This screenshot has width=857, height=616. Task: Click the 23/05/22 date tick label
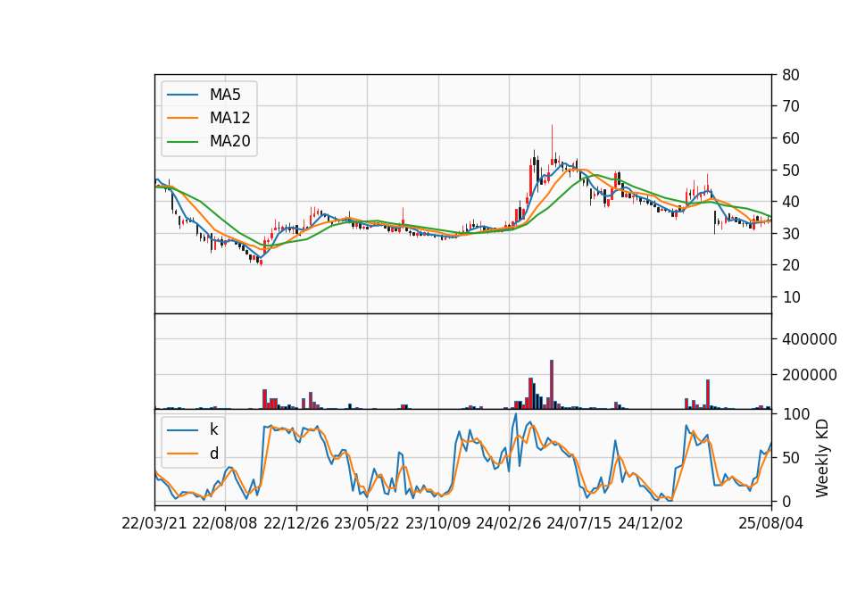pos(367,523)
